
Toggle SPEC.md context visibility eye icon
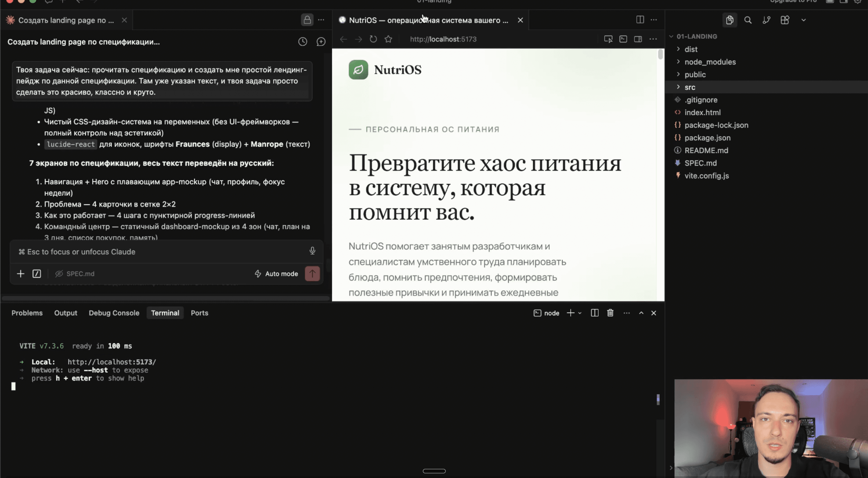(59, 274)
